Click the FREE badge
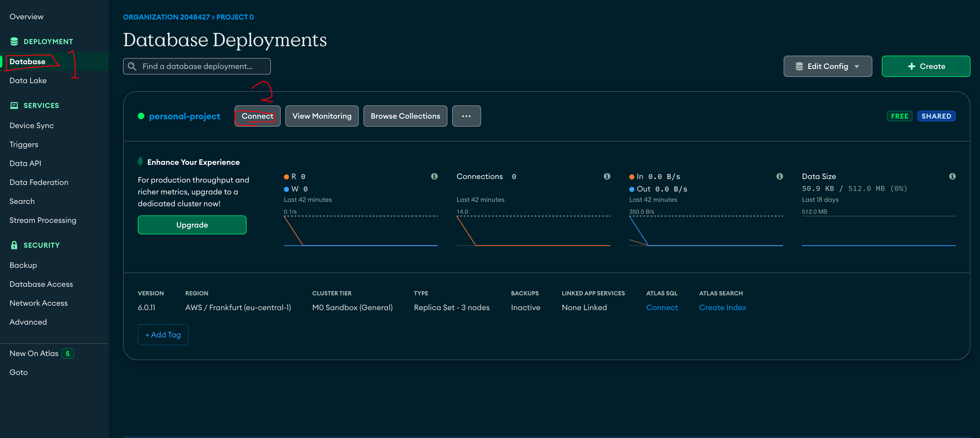The height and width of the screenshot is (438, 980). 899,116
